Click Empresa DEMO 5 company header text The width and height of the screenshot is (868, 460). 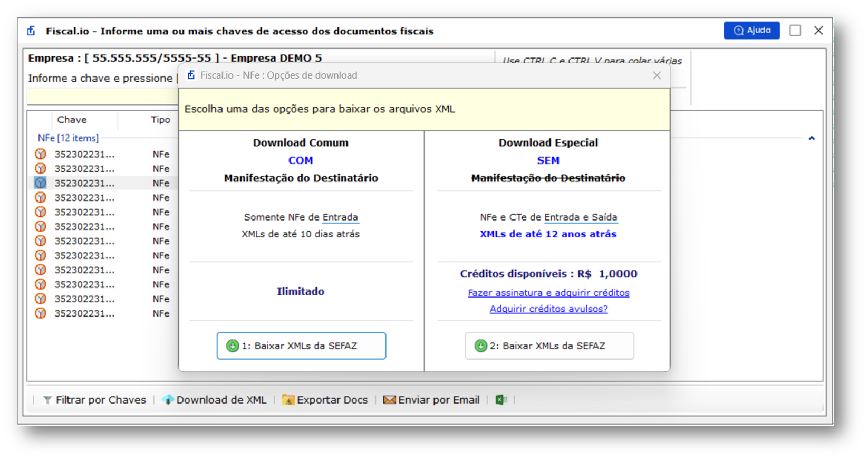pos(276,58)
